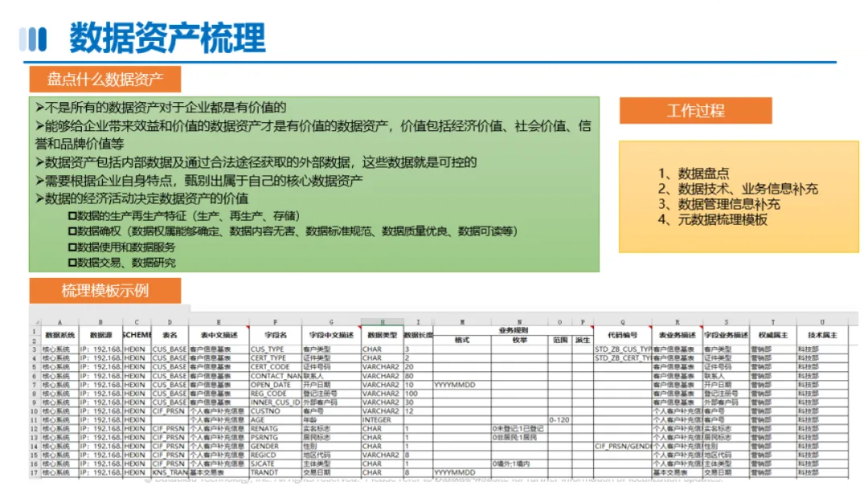This screenshot has width=868, height=486.
Task: Click header cell 范围
Action: tap(559, 340)
